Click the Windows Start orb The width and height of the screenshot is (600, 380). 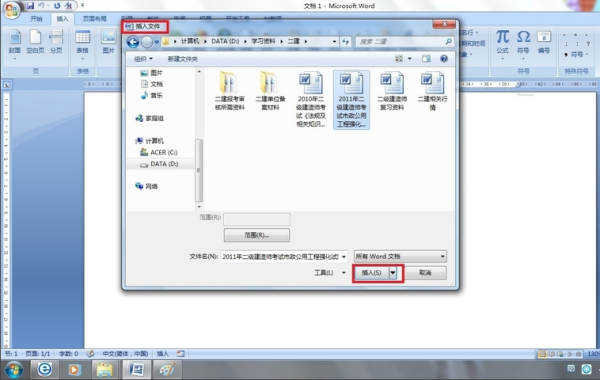[14, 370]
